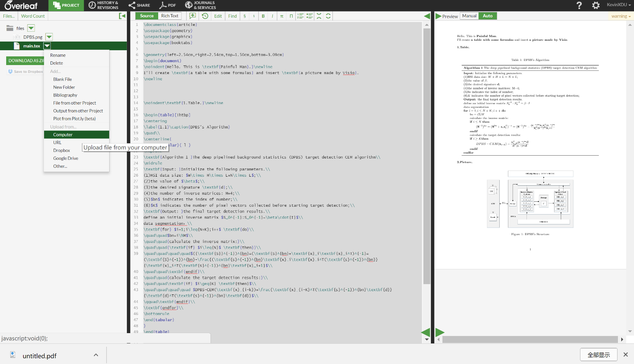This screenshot has height=364, width=634.
Task: Enable Auto compile mode
Action: pyautogui.click(x=488, y=16)
